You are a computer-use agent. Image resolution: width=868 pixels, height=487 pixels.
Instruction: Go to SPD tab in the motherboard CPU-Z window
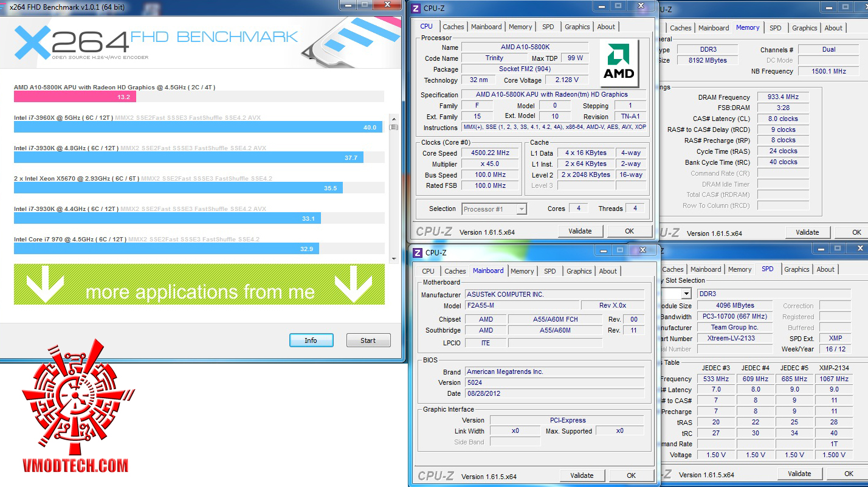550,271
